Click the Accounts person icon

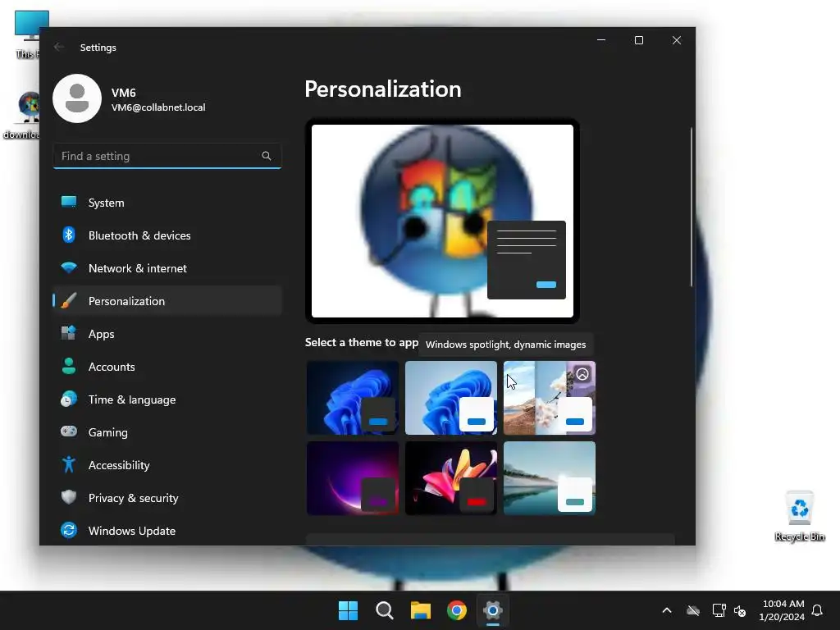(69, 366)
